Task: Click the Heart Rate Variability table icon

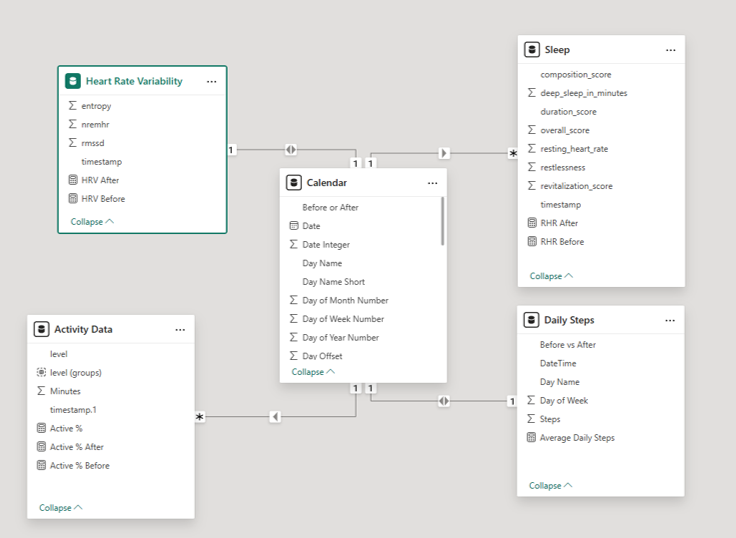Action: (x=73, y=81)
